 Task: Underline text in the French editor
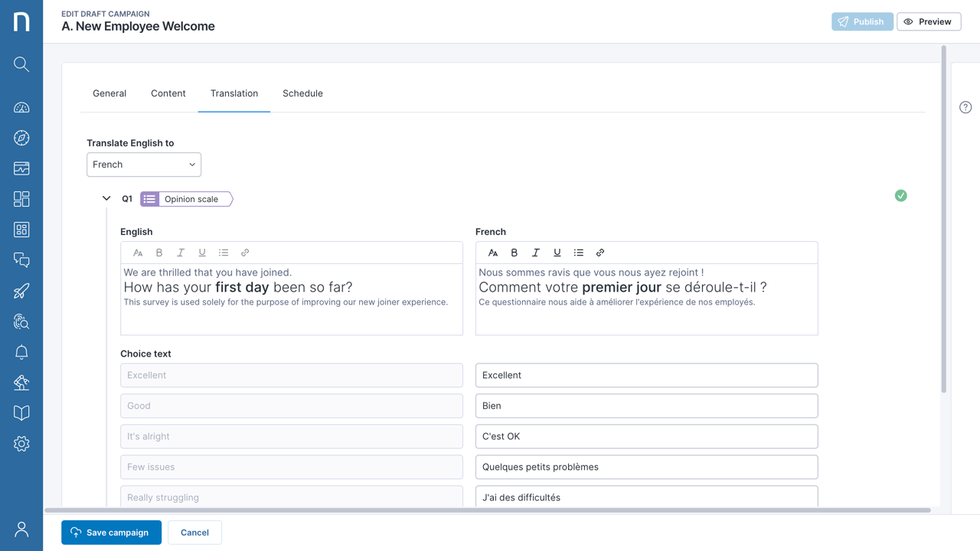coord(557,252)
